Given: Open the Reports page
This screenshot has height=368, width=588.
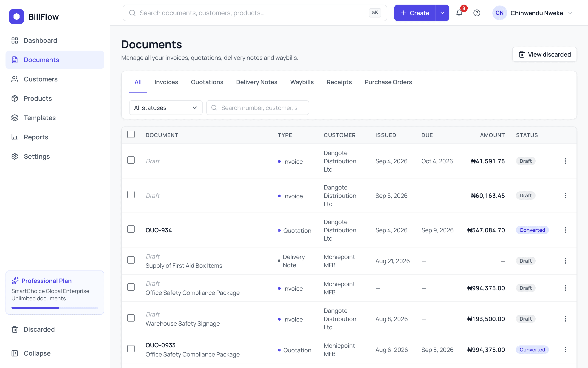Looking at the screenshot, I should point(55,137).
